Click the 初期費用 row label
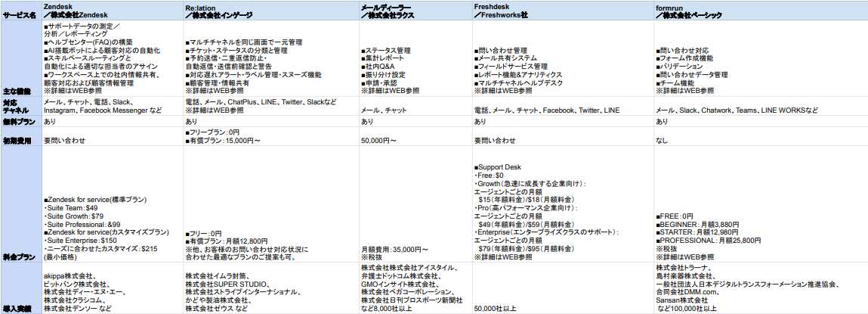The width and height of the screenshot is (868, 314). [x=21, y=136]
